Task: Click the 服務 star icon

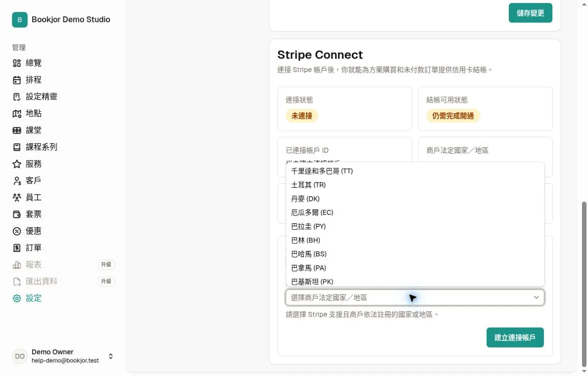Action: 17,164
